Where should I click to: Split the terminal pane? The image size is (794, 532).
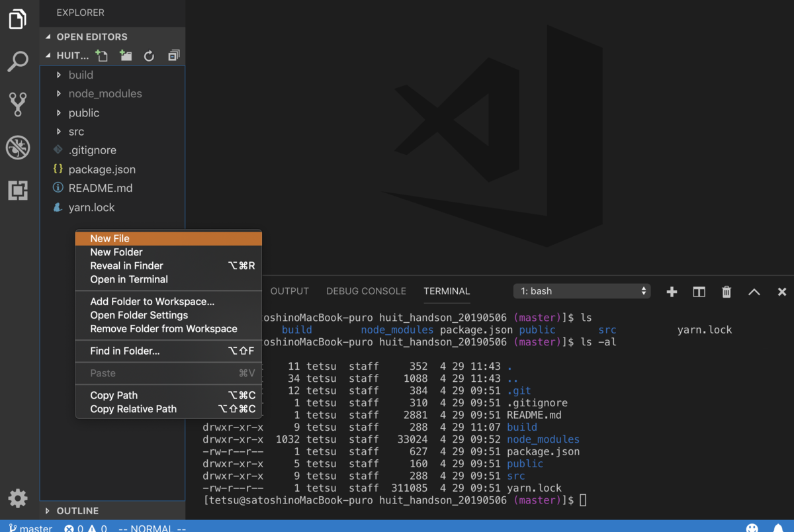click(x=699, y=292)
